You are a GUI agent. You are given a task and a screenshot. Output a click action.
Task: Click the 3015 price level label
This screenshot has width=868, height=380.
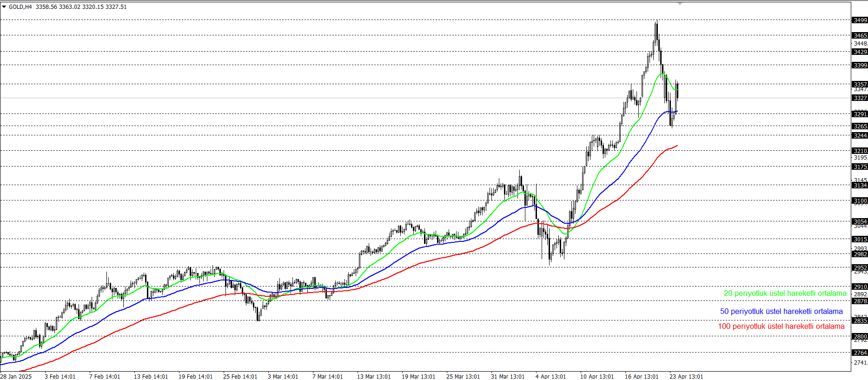[860, 239]
